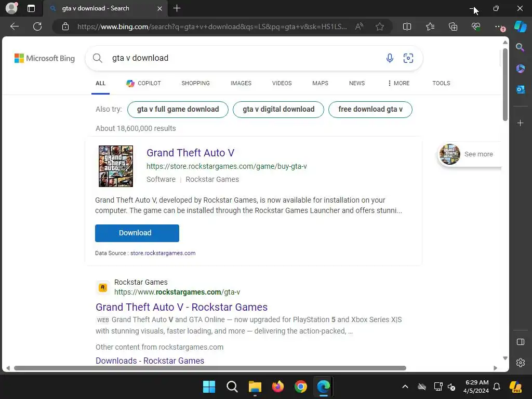Launch Firefox from taskbar
The image size is (532, 399).
(x=278, y=387)
